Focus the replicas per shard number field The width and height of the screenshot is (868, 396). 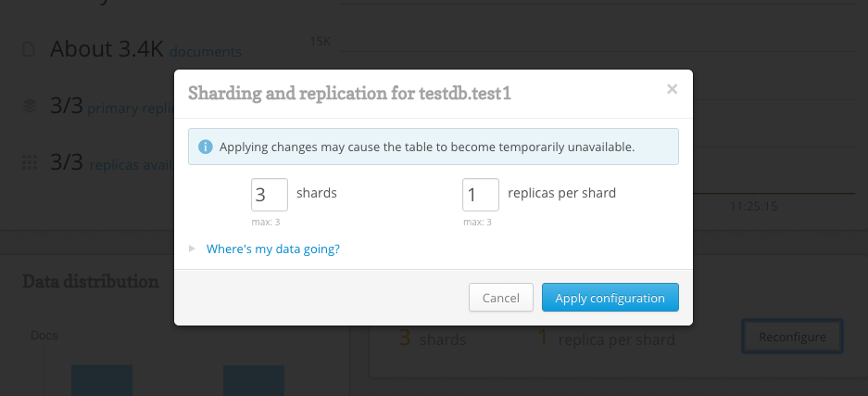[481, 195]
